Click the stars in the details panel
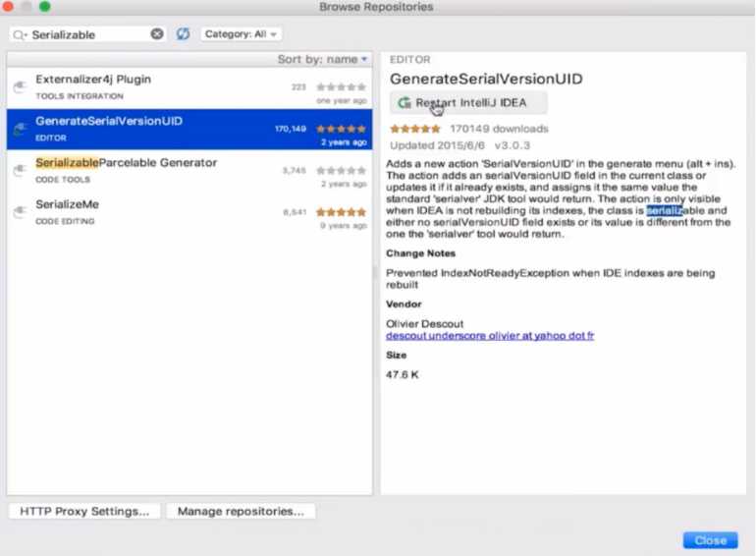 tap(415, 129)
